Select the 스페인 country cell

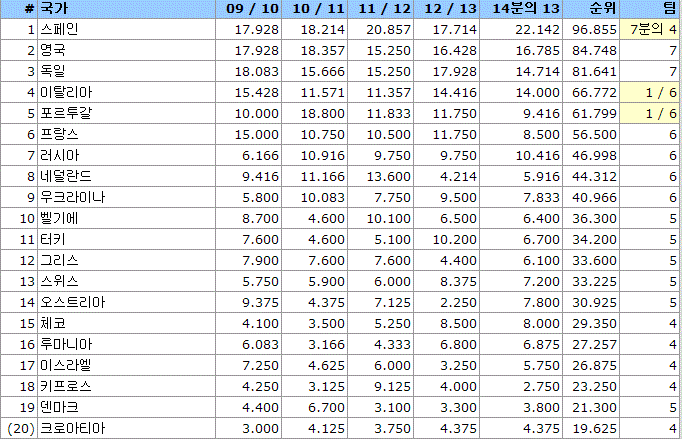pyautogui.click(x=126, y=29)
